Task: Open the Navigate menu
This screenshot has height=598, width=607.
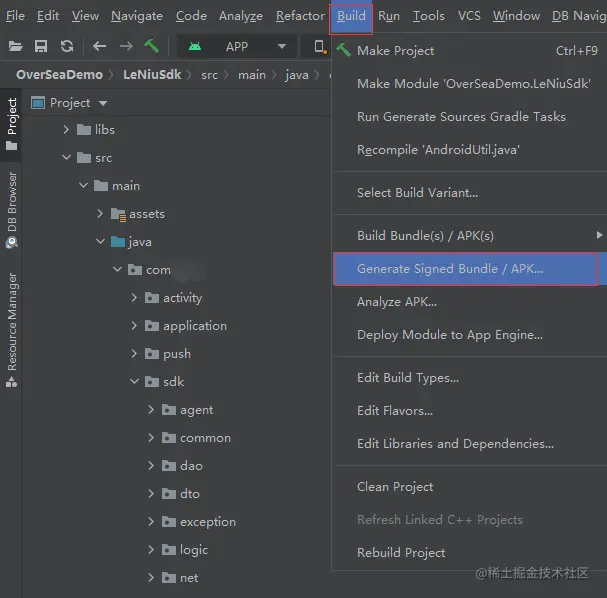Action: 137,16
